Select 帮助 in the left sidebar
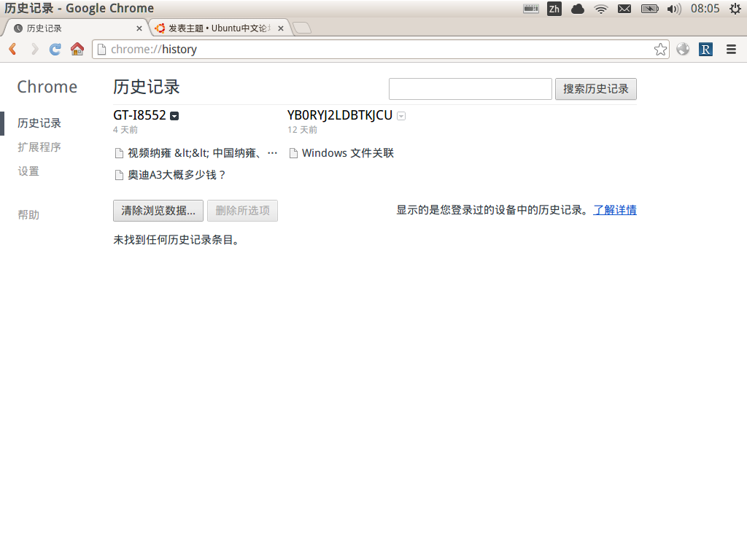747x560 pixels. pyautogui.click(x=28, y=215)
